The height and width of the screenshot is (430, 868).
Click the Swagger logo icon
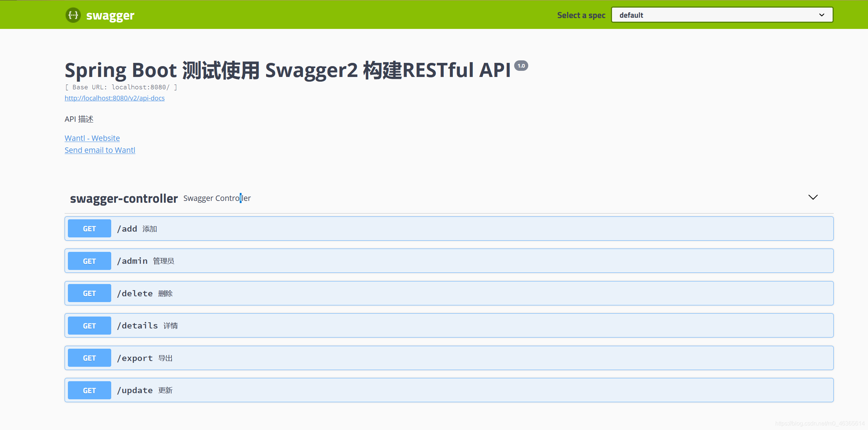[x=73, y=15]
